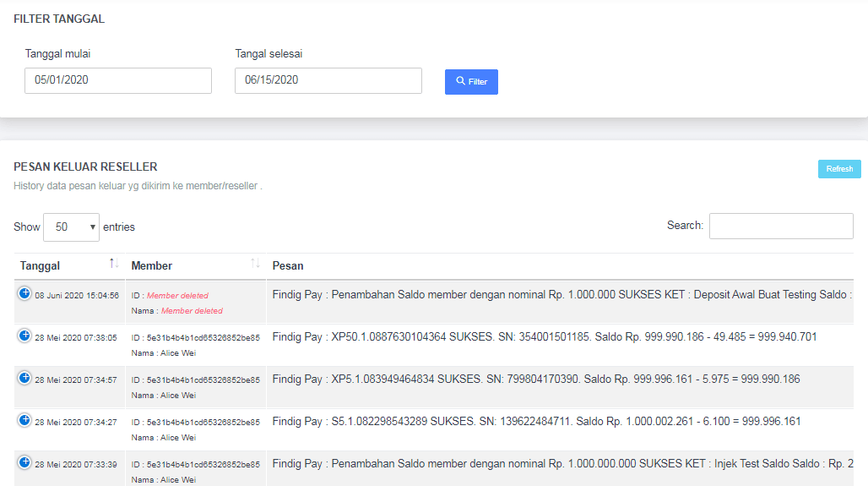This screenshot has height=486, width=868.
Task: Click message starting 'XP5.1.083949464834 SUKSES'
Action: pos(536,379)
